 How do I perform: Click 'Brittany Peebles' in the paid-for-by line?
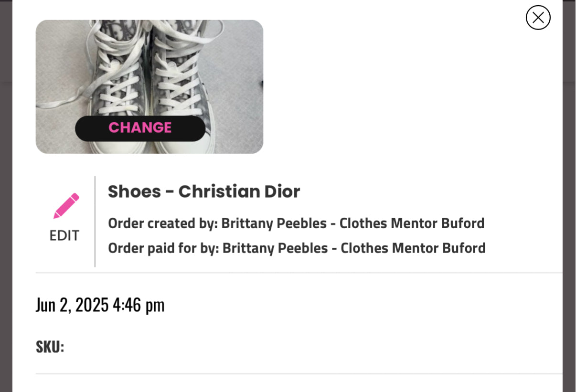275,248
